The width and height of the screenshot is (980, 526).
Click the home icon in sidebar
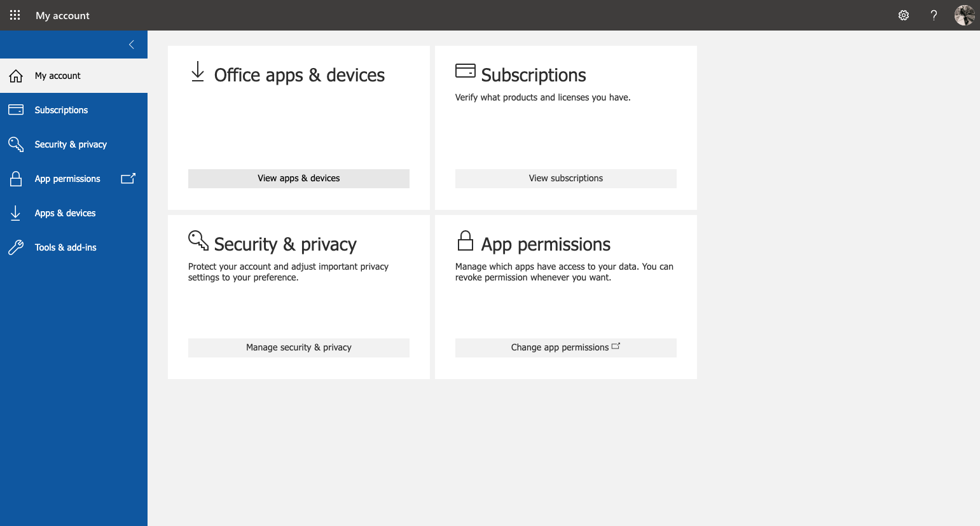(16, 76)
